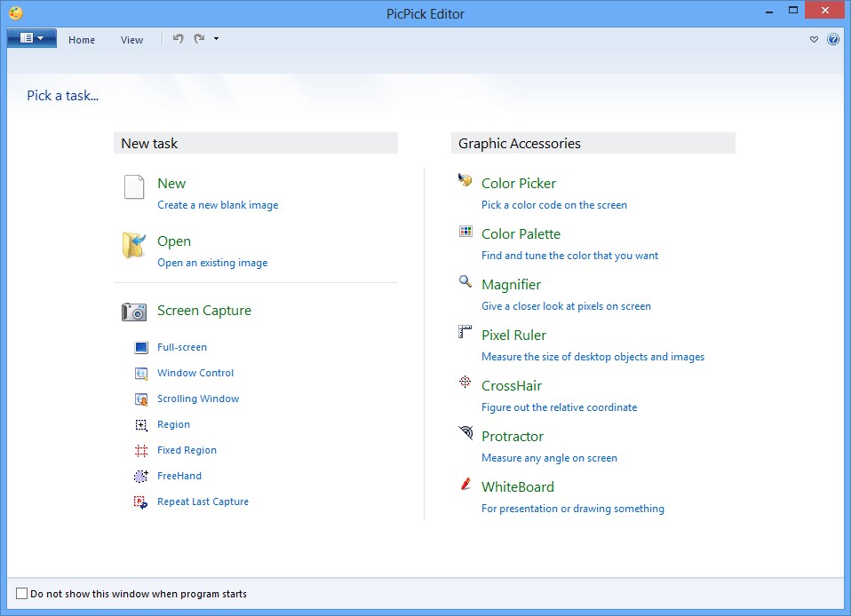Click the Color Palette grid icon
This screenshot has width=851, height=616.
[x=465, y=231]
